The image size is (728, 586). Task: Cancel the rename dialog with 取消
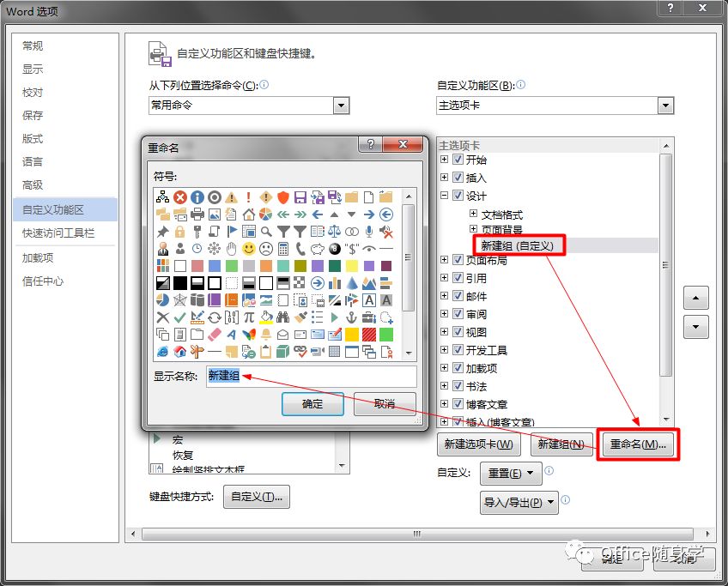[385, 404]
